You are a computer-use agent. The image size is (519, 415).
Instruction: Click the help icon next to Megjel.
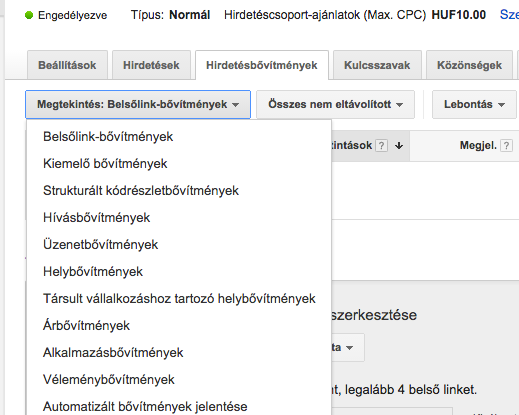point(506,146)
